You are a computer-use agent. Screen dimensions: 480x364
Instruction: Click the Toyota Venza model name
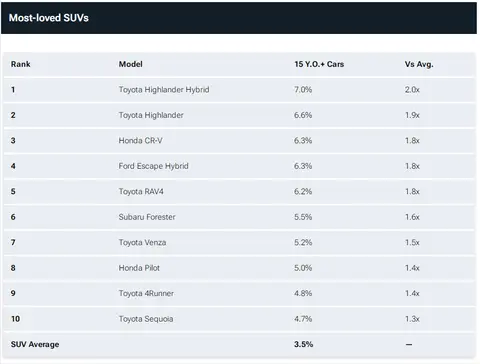point(142,242)
